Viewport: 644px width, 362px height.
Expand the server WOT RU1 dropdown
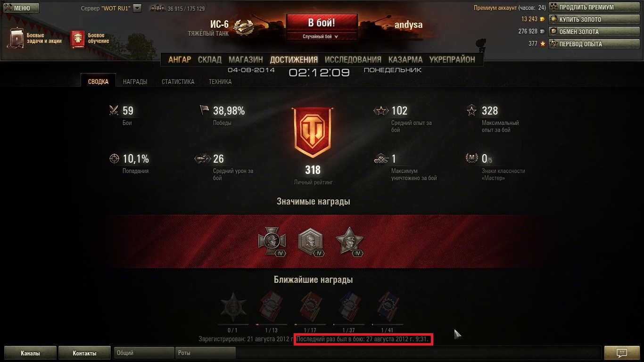pos(137,8)
